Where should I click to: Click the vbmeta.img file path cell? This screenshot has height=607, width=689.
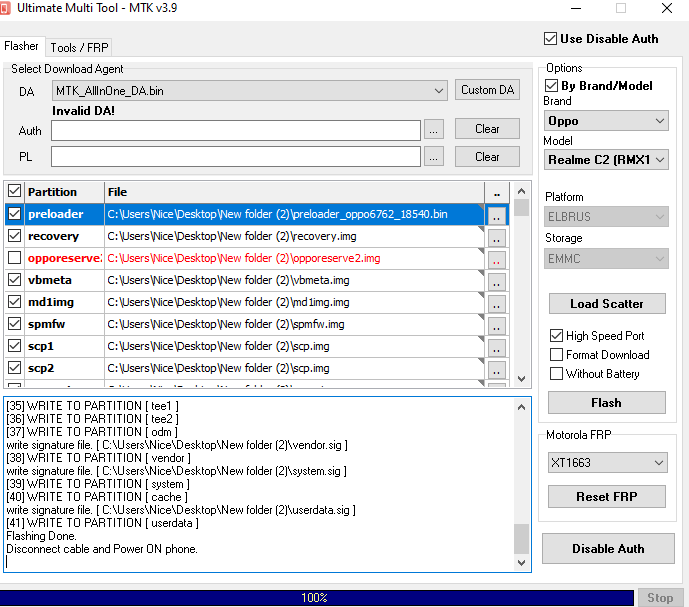[294, 280]
